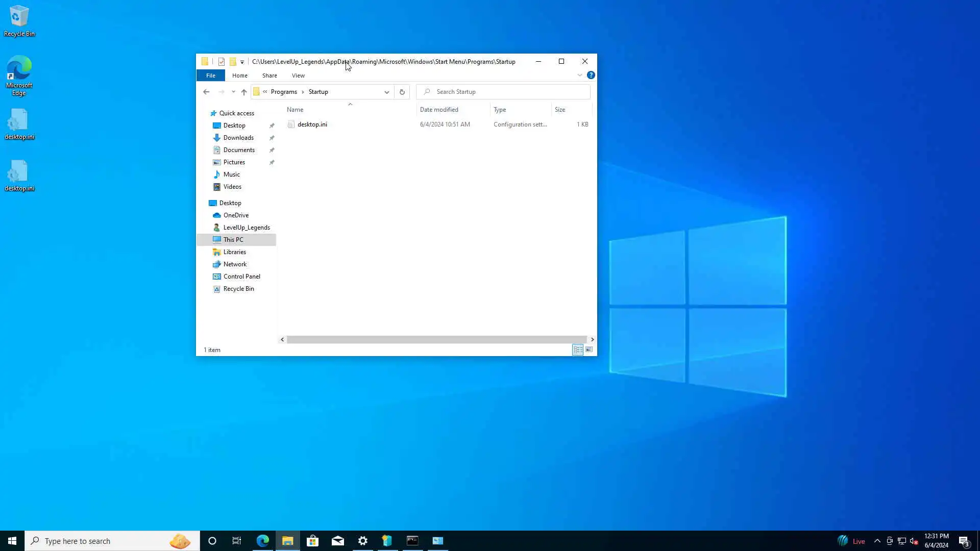Open File Explorer help icon
This screenshot has height=551, width=980.
click(591, 75)
